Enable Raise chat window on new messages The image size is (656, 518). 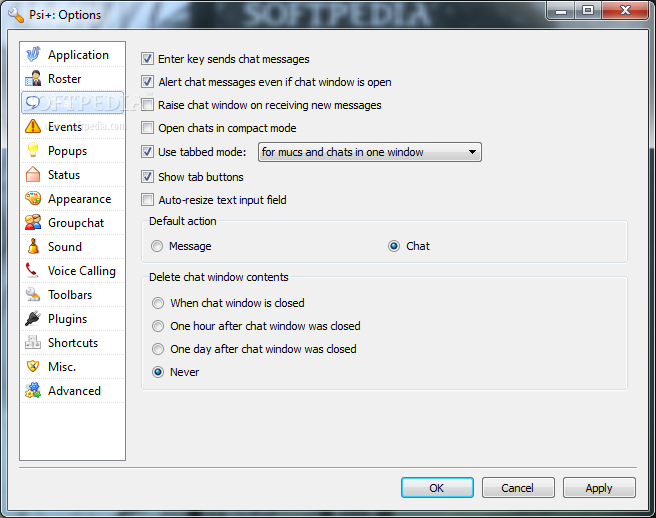[x=147, y=105]
